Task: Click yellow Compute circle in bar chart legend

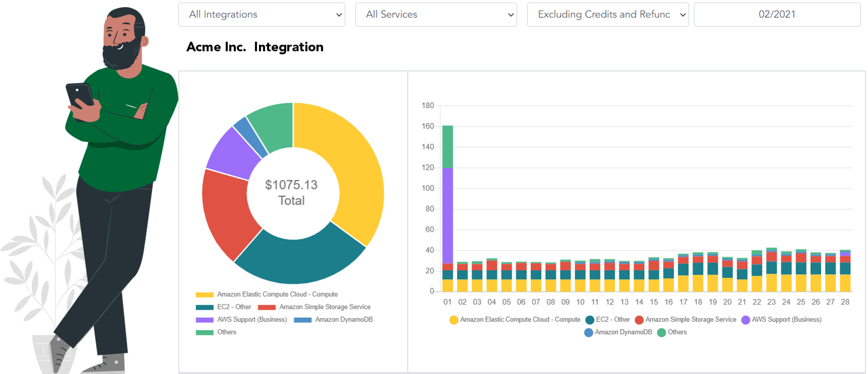Action: pyautogui.click(x=454, y=320)
